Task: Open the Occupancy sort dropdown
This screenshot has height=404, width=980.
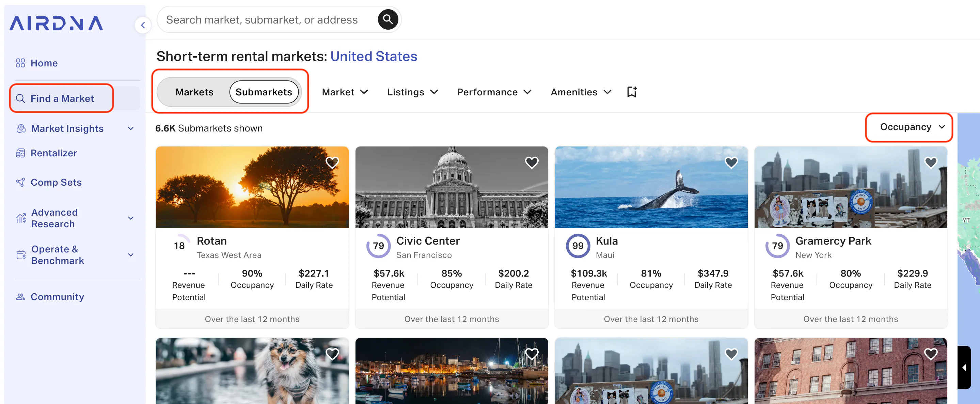Action: [912, 127]
